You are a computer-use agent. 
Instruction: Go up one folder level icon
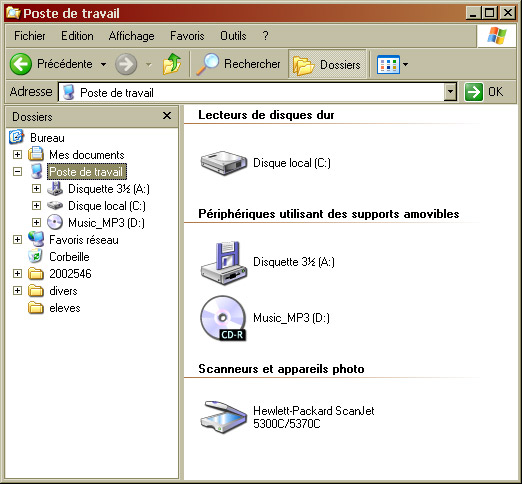pyautogui.click(x=172, y=64)
